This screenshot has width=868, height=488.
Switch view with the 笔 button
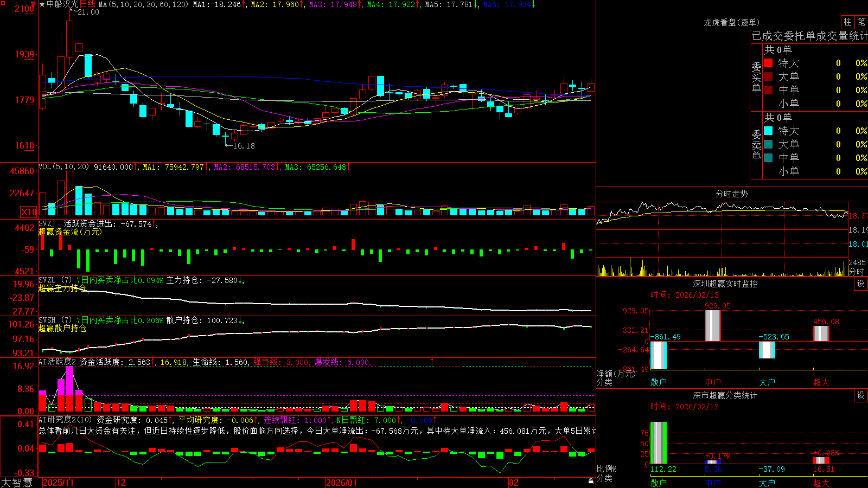[x=861, y=22]
